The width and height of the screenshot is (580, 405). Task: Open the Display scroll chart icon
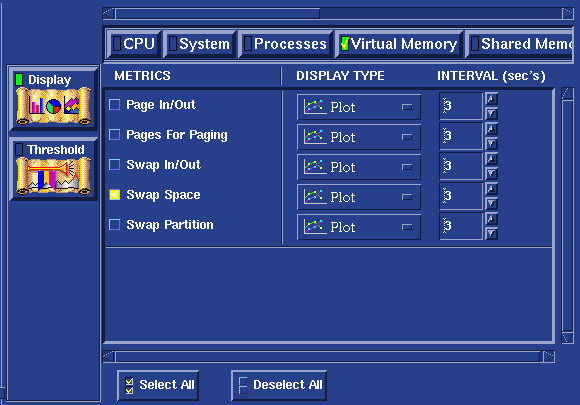point(54,105)
